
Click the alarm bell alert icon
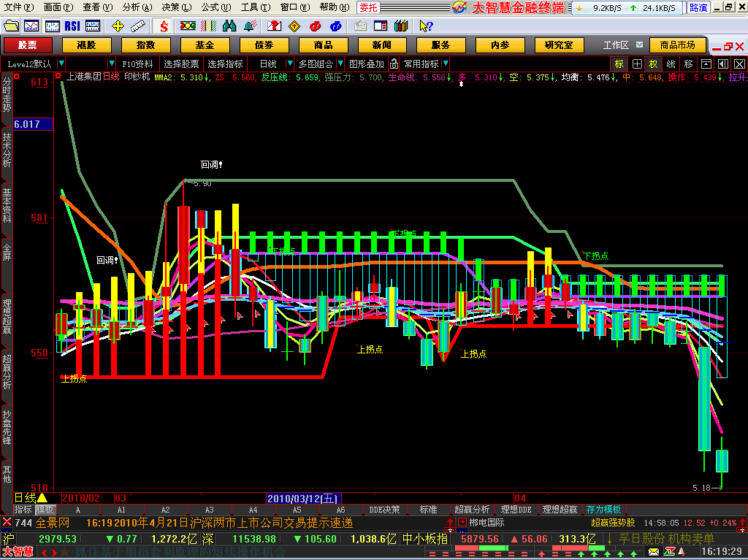(250, 26)
